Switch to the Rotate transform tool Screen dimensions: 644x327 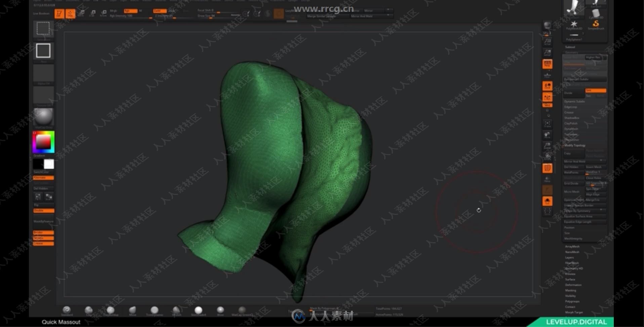point(103,13)
